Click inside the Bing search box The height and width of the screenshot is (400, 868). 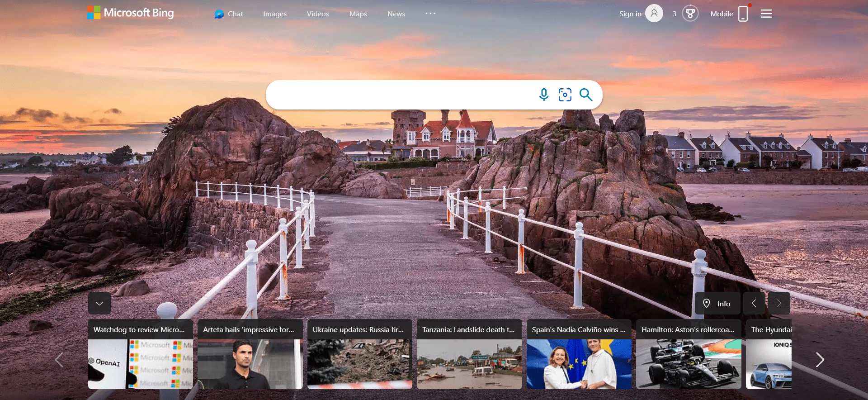[398, 95]
